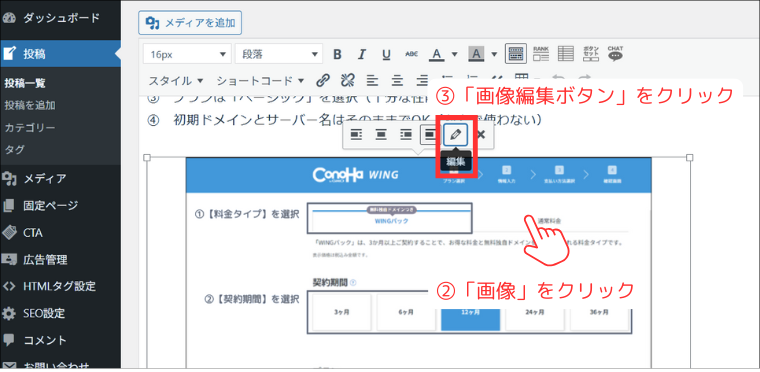
Task: Align text left in the editor toolbar
Action: coord(372,80)
